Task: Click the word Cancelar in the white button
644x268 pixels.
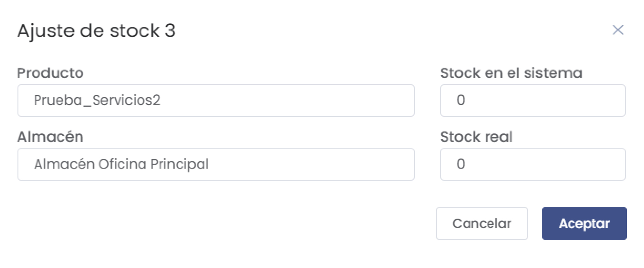Action: click(482, 223)
